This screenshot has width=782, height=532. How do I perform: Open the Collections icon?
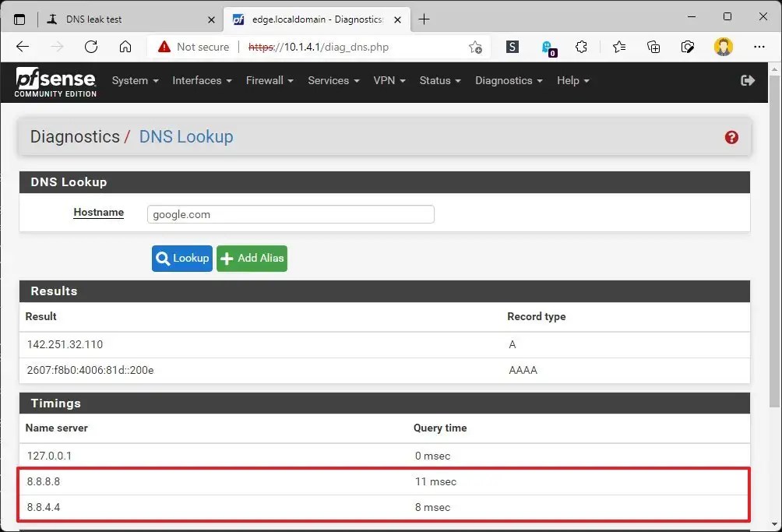(654, 47)
